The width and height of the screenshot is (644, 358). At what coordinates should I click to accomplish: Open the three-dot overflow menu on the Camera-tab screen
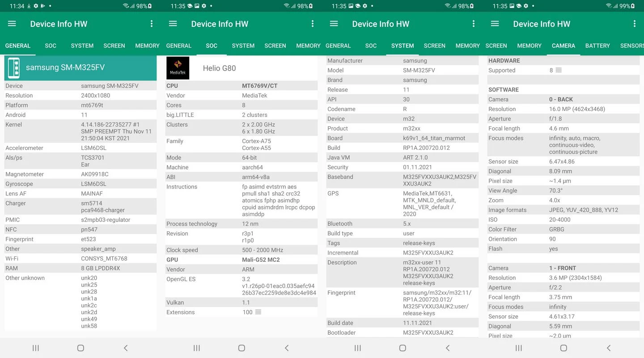click(x=635, y=24)
